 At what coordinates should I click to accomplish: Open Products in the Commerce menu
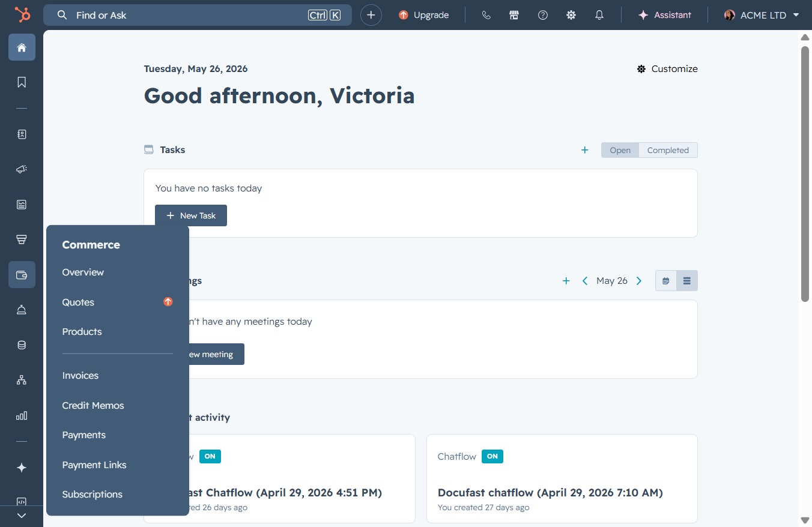pos(82,332)
